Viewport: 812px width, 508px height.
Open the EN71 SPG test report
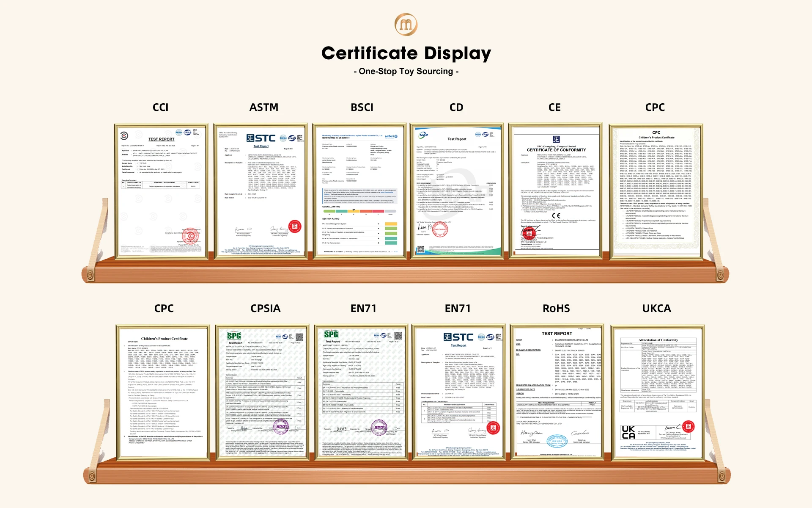tap(362, 393)
